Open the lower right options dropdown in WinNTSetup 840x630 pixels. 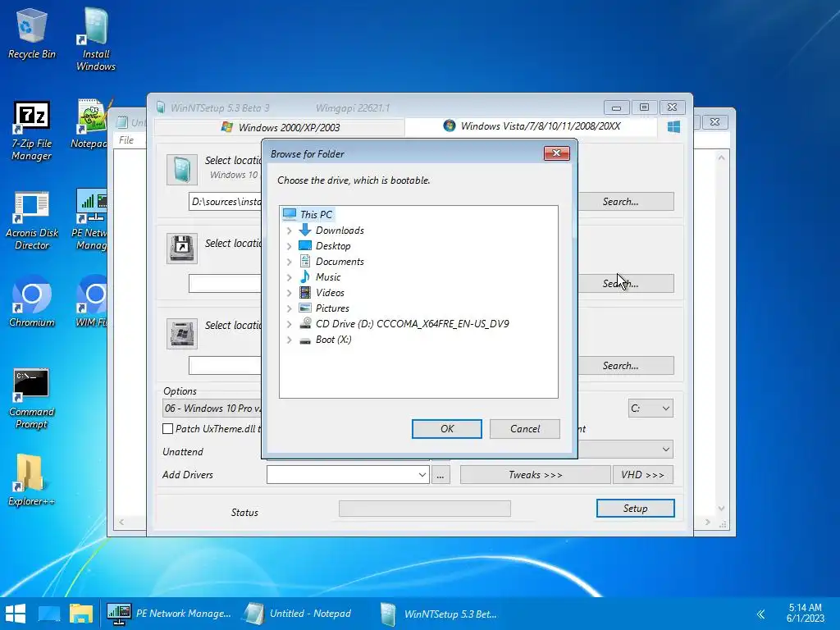coord(626,450)
